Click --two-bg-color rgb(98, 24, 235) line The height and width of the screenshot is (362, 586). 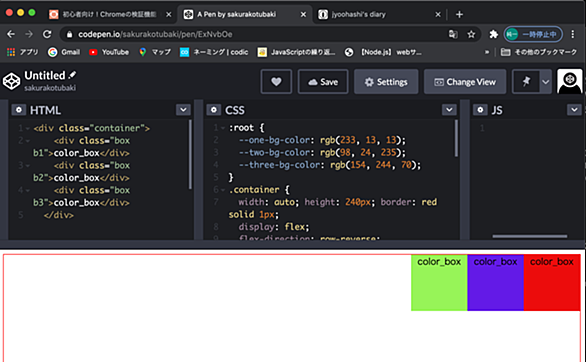coord(322,152)
